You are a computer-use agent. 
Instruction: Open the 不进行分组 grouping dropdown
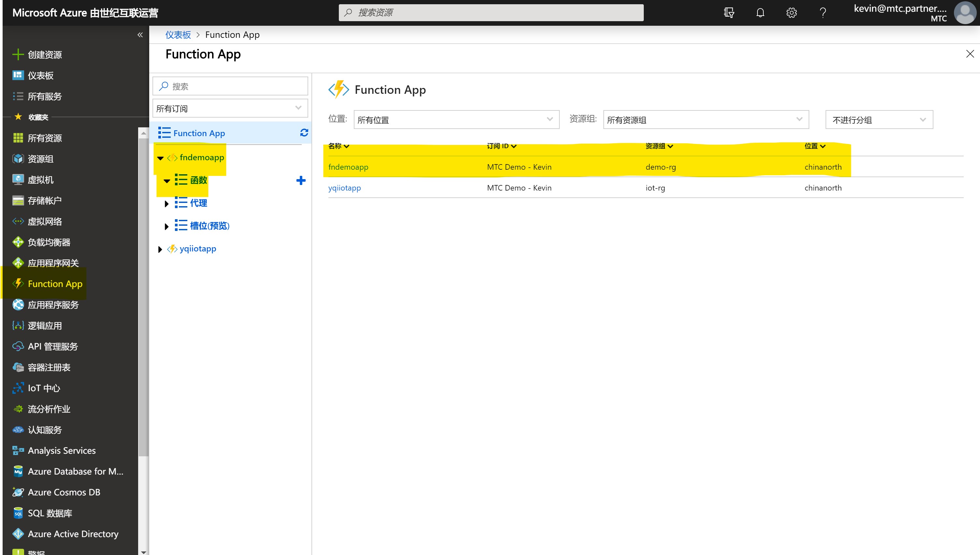click(879, 120)
